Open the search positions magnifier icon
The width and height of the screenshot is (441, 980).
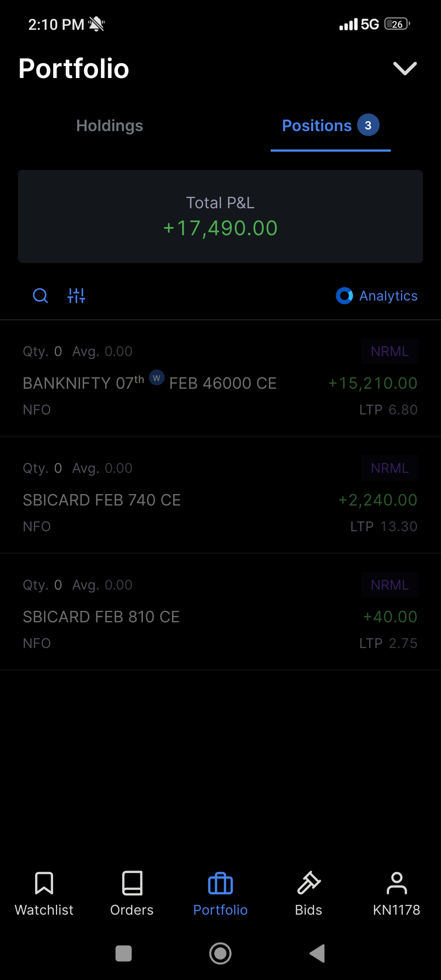click(40, 296)
